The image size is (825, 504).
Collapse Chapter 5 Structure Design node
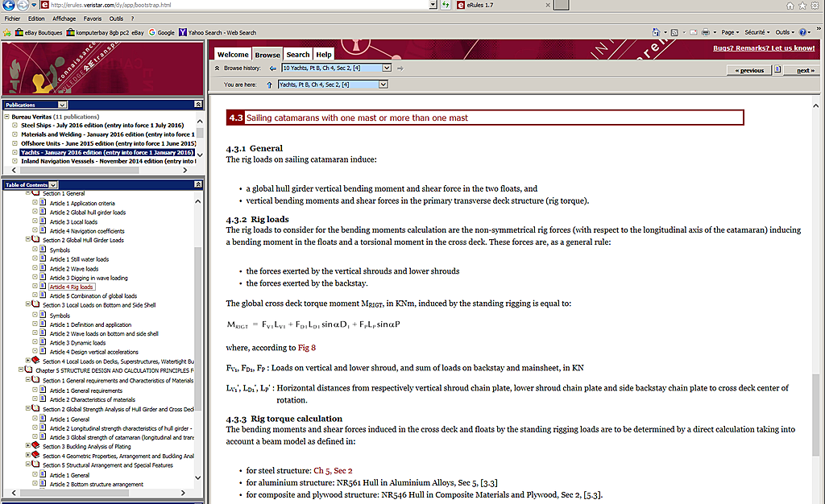point(21,370)
